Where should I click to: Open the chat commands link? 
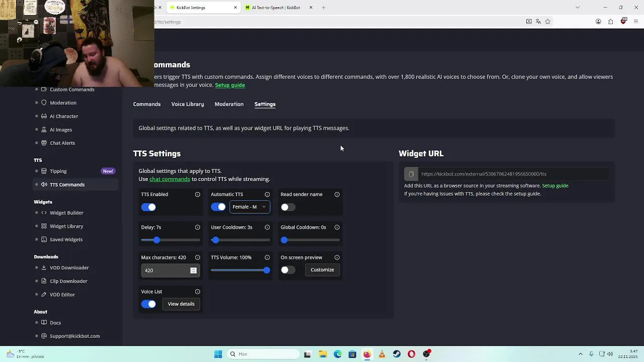coord(170,179)
